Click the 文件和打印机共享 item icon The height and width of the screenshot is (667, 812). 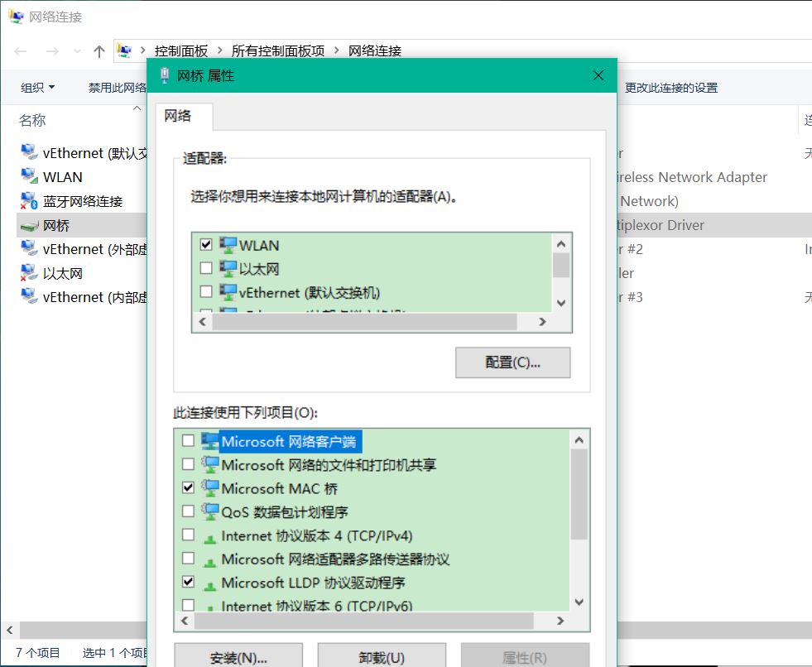click(x=209, y=464)
